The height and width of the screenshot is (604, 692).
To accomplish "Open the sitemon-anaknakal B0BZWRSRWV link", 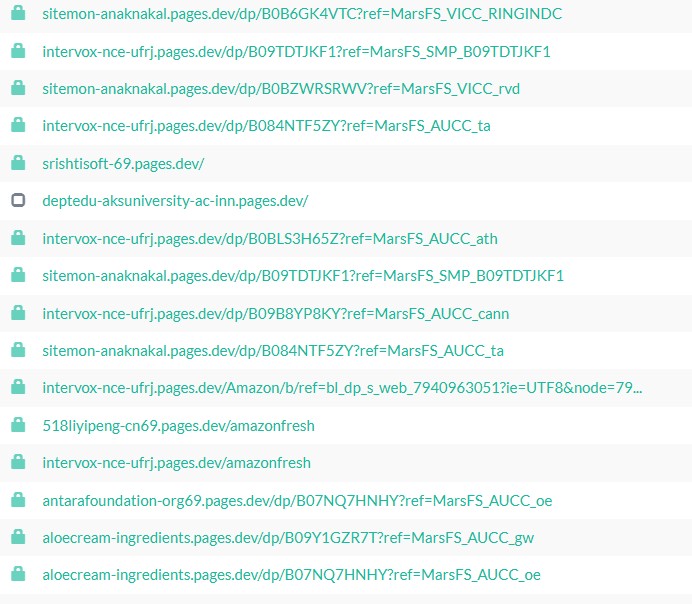I will pyautogui.click(x=281, y=89).
